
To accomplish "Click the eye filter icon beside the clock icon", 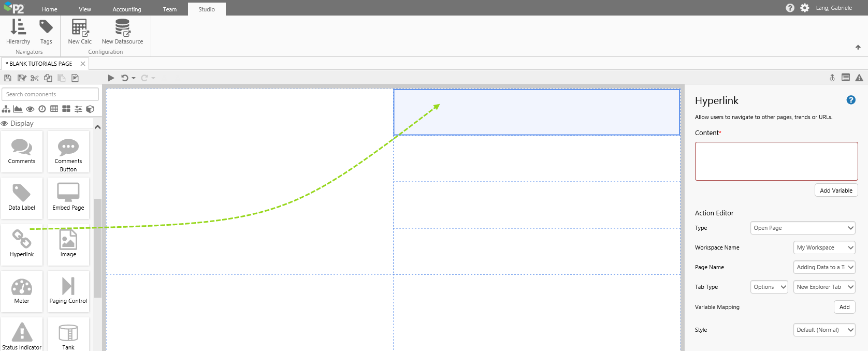I will [30, 109].
